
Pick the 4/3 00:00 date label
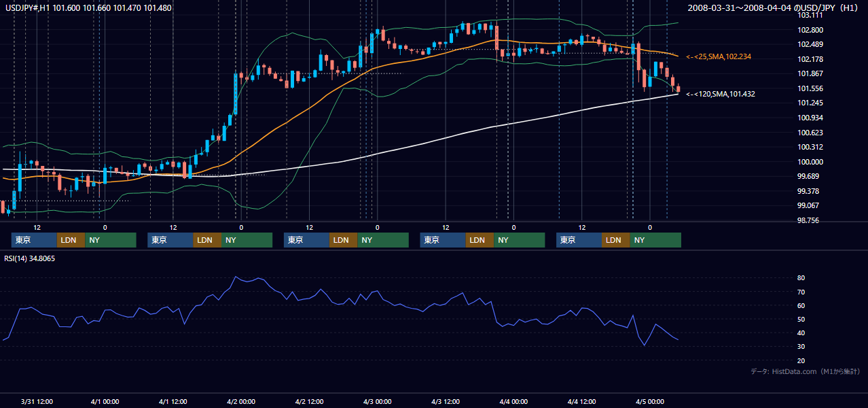pos(377,401)
